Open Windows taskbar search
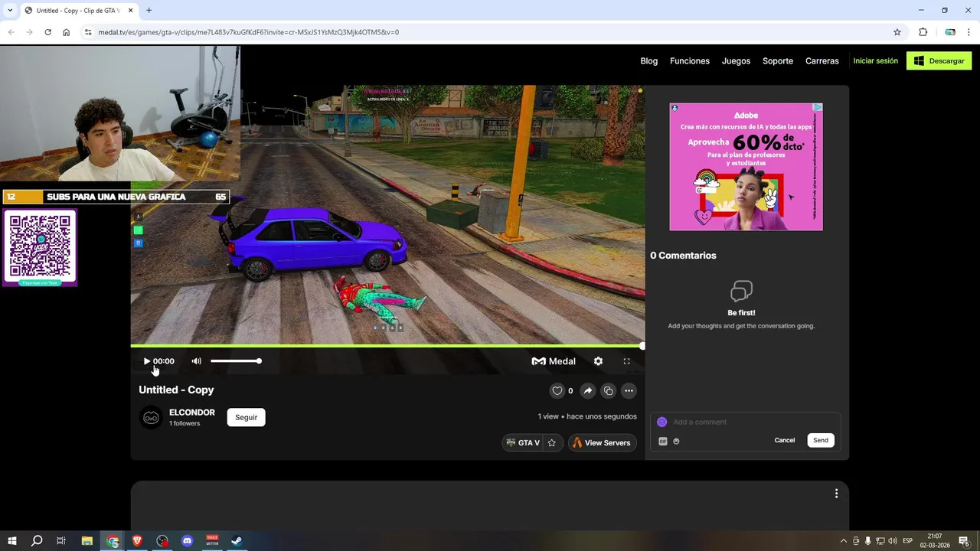This screenshot has height=551, width=980. [x=36, y=541]
